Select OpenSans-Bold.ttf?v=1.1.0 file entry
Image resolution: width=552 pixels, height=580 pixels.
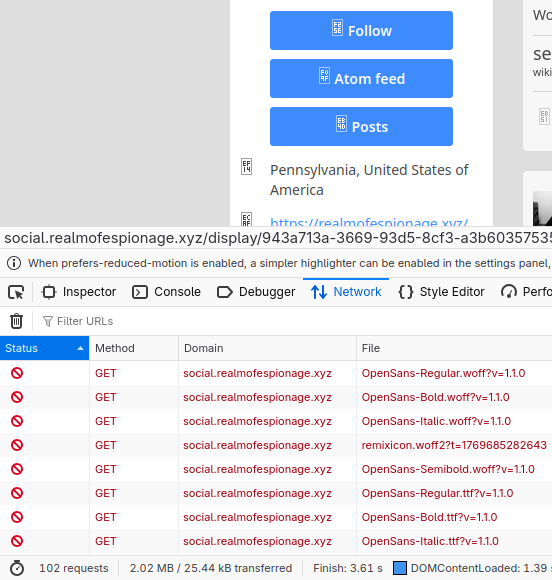coord(429,517)
